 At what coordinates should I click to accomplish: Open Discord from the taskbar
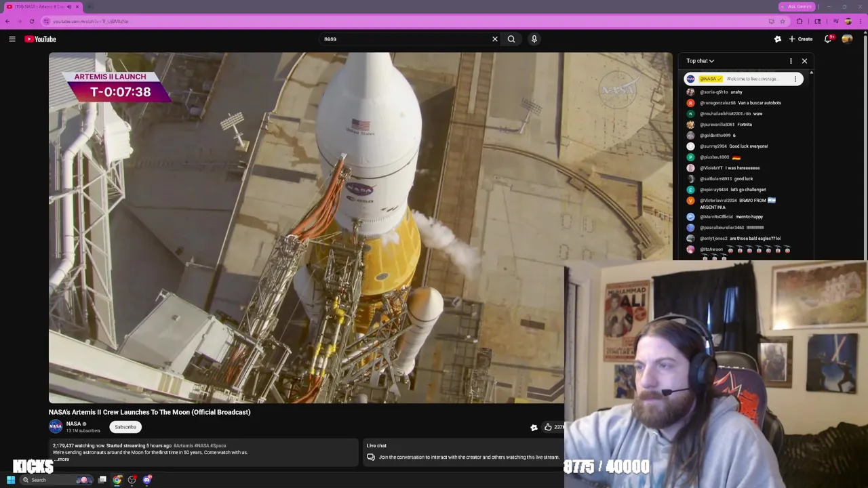tap(147, 480)
